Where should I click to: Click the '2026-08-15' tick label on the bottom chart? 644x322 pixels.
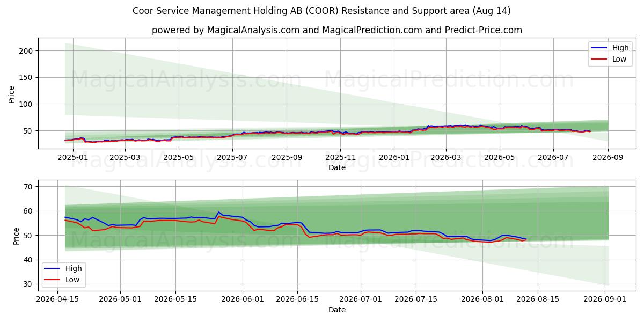tap(538, 299)
